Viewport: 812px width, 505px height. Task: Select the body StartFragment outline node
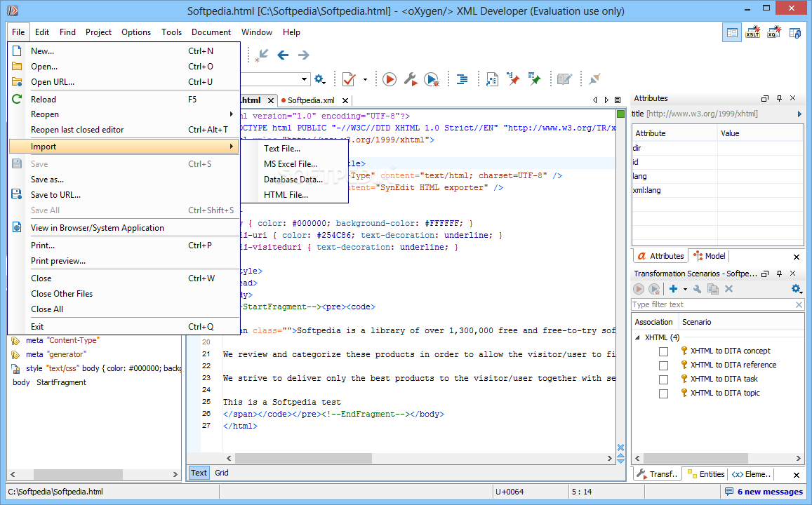tap(50, 382)
